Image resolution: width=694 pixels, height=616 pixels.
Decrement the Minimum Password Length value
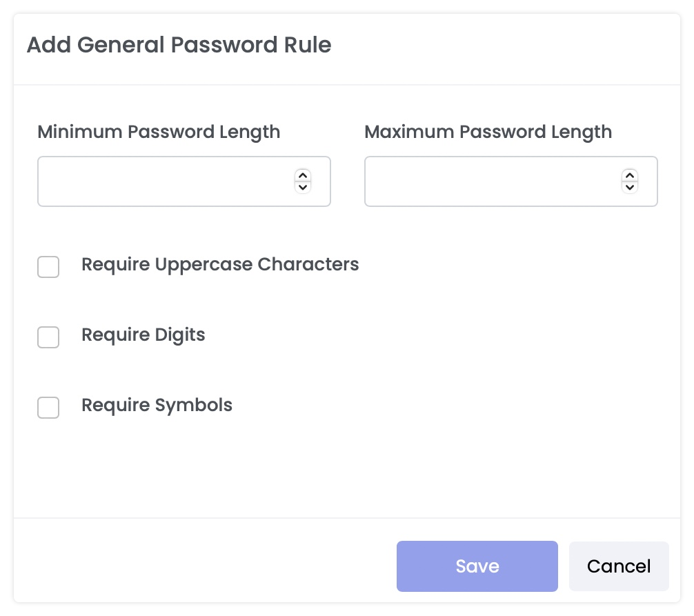(302, 186)
